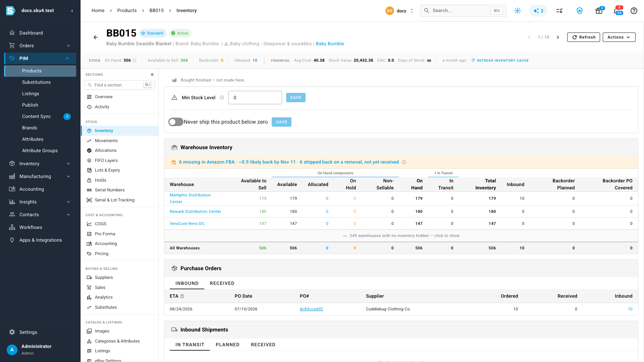Click the Min Stock Level input field
The height and width of the screenshot is (362, 644).
pos(255,98)
